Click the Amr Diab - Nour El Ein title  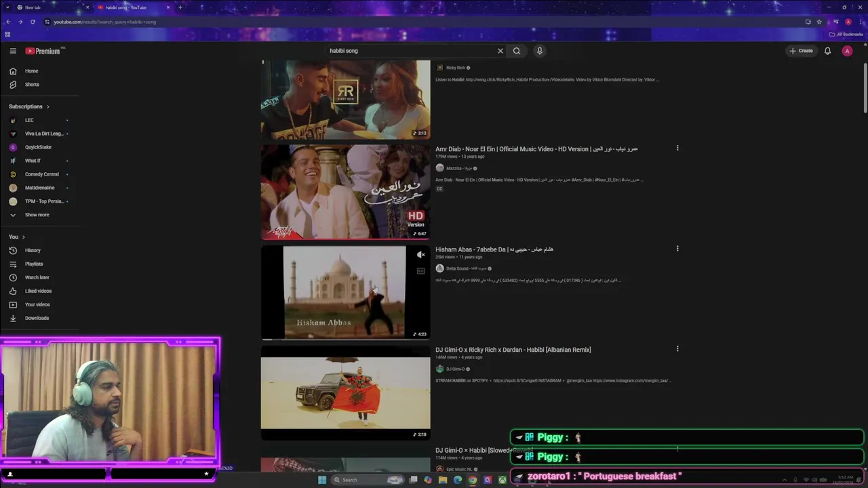pos(536,149)
